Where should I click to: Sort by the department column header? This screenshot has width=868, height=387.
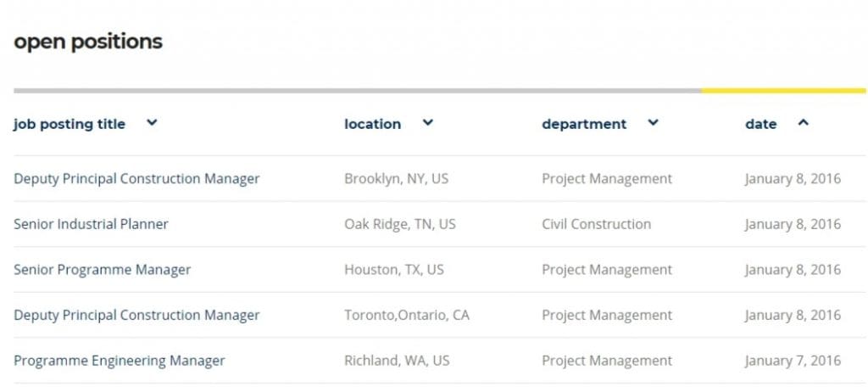tap(584, 124)
